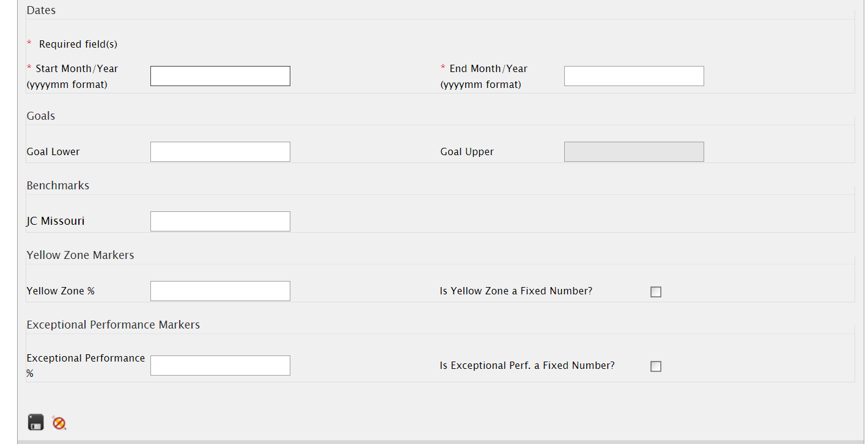Tick the 'Is Yellow Zone a Fixed Number?' checkbox
Viewport: 868px width, 444px height.
[x=656, y=292]
